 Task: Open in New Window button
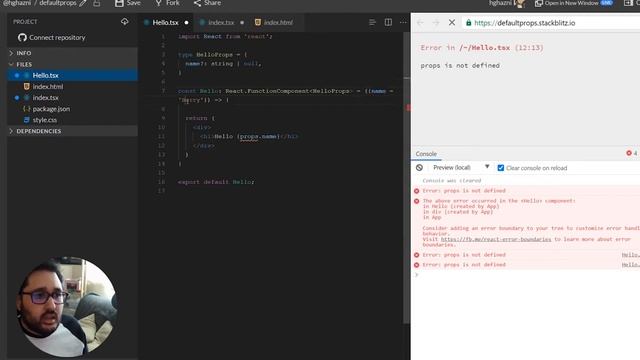tap(573, 3)
